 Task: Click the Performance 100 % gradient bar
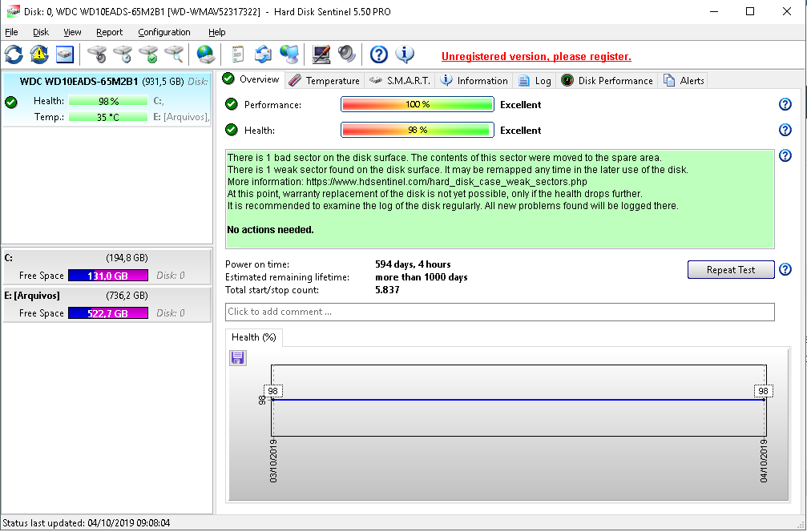[x=418, y=104]
